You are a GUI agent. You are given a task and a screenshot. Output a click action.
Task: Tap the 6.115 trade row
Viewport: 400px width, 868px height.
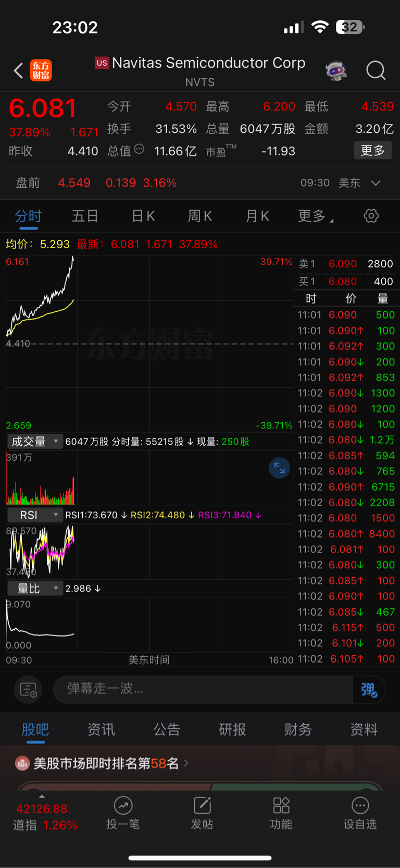point(346,628)
